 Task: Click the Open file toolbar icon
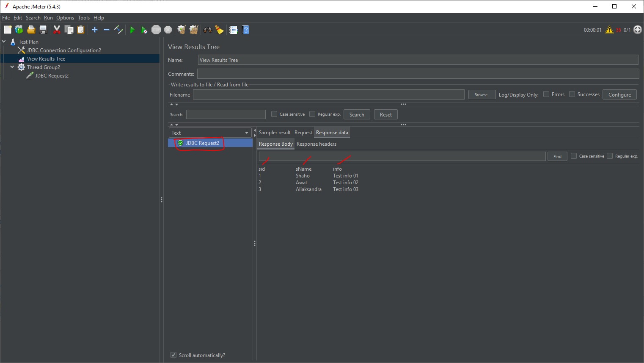click(31, 30)
